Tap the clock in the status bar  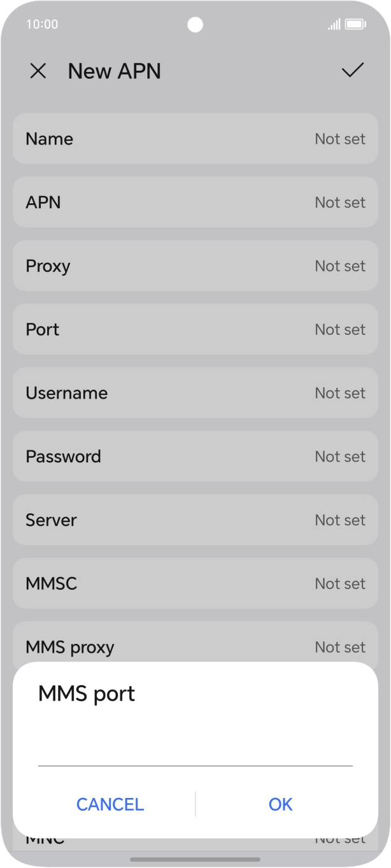[42, 24]
